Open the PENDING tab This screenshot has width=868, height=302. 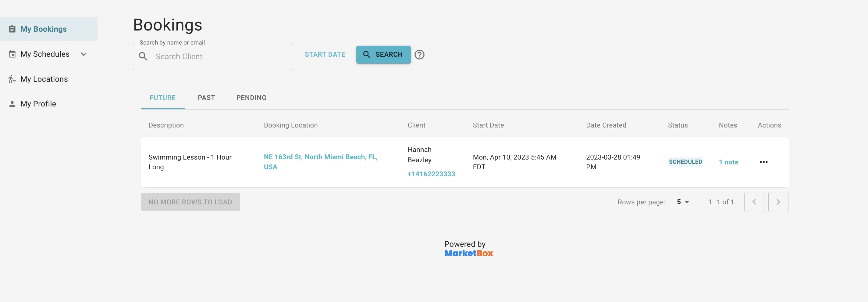tap(251, 98)
